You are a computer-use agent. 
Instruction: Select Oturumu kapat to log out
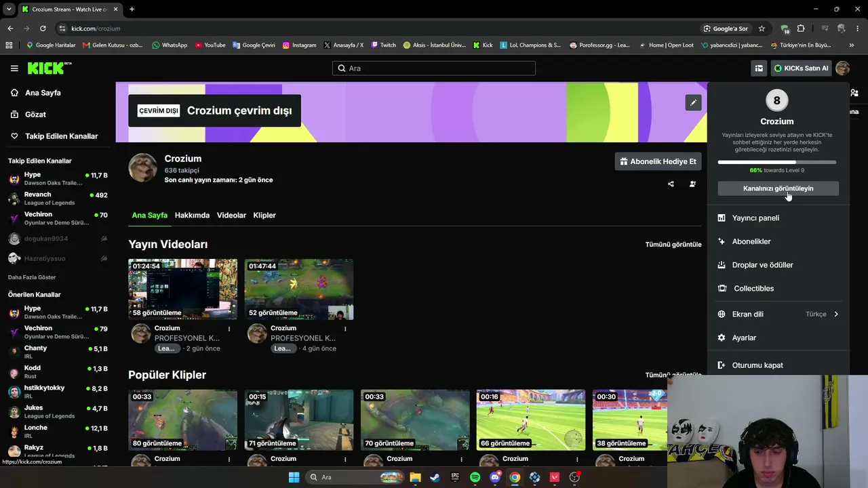(x=778, y=365)
